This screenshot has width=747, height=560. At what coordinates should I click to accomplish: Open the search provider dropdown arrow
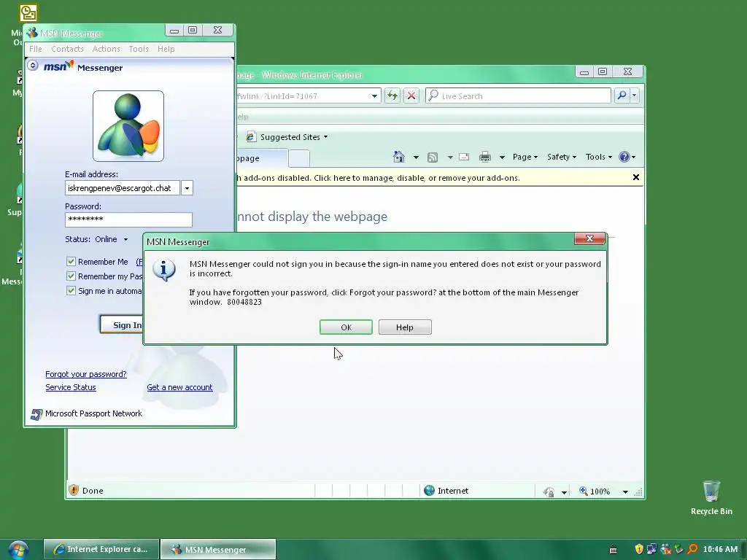(634, 96)
